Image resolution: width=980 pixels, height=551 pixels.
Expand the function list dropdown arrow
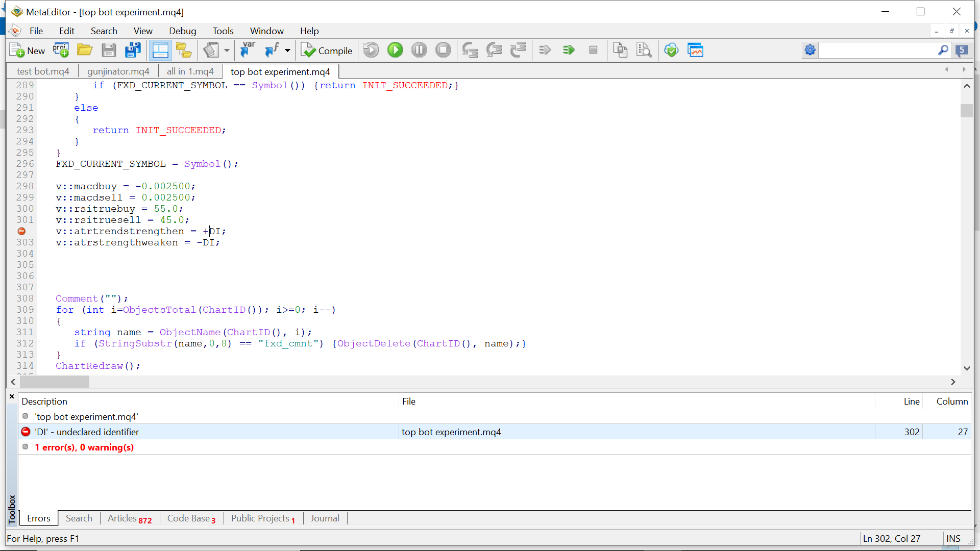tap(287, 51)
